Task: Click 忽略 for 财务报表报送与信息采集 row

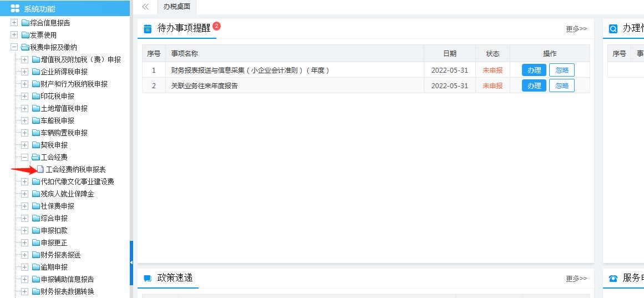Action: tap(562, 70)
